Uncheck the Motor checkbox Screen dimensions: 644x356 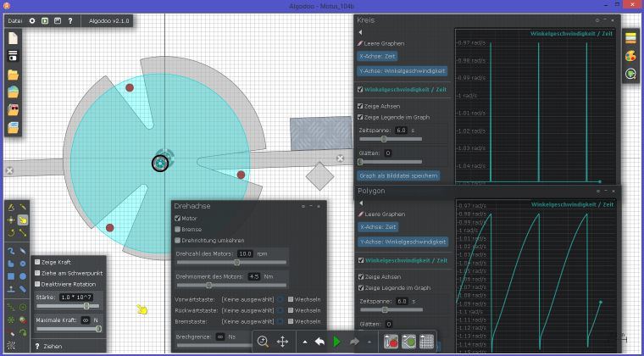(x=177, y=219)
